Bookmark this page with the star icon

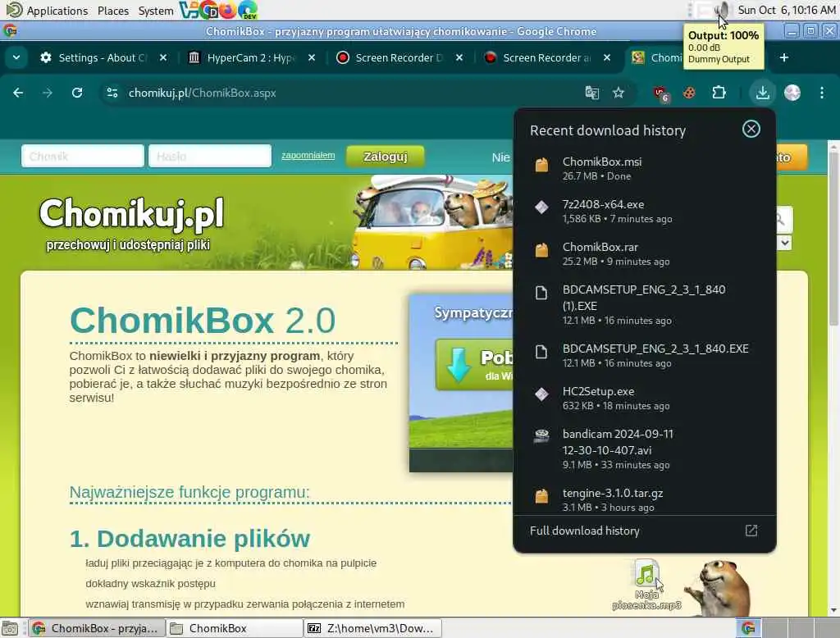619,93
